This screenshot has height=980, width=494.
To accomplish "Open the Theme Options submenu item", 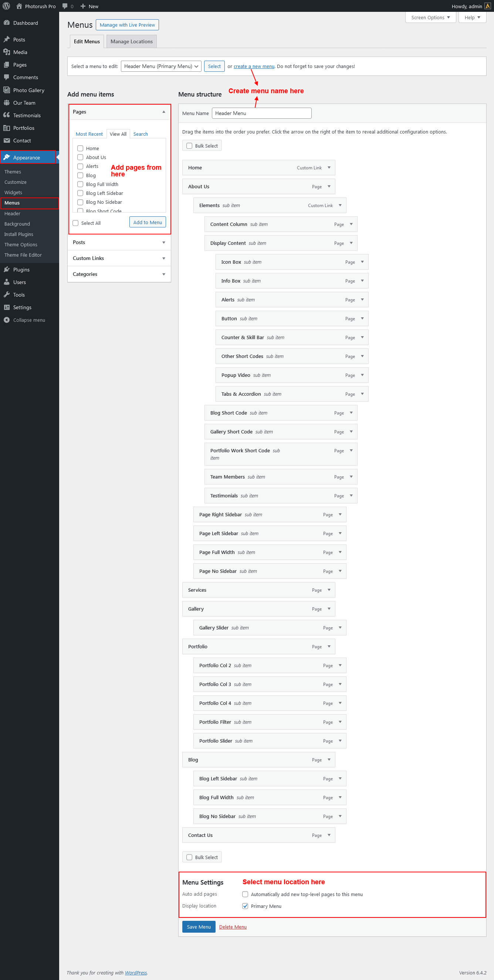I will point(21,244).
